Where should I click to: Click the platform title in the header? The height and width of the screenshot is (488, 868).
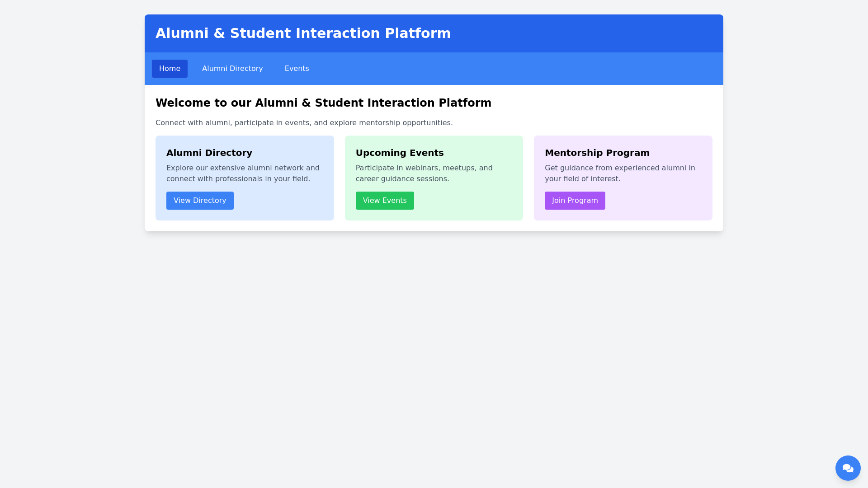pos(303,33)
